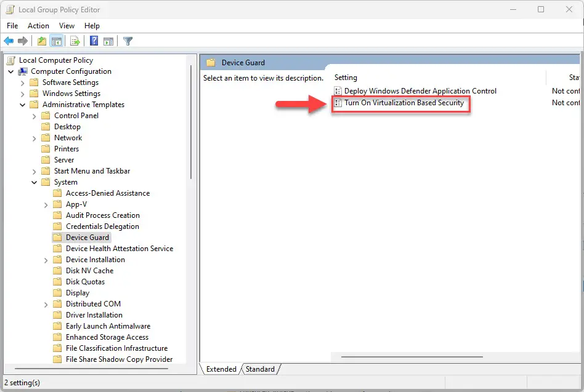Click the Up one level folder icon
The height and width of the screenshot is (392, 584).
(x=42, y=41)
